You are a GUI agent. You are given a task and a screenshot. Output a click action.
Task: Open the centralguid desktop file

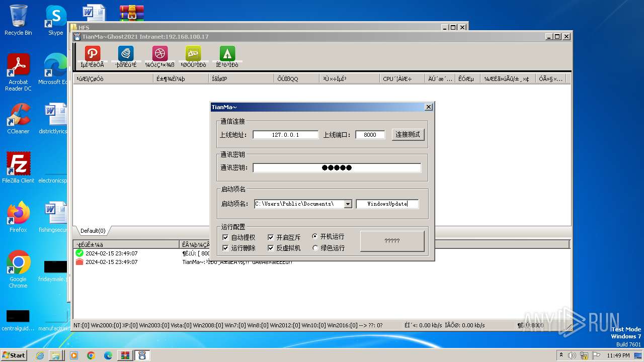(18, 320)
